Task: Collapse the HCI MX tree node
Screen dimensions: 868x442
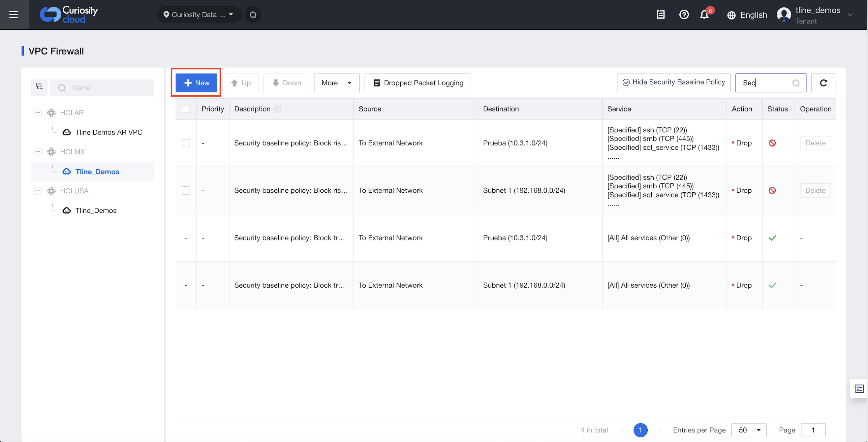Action: [38, 152]
